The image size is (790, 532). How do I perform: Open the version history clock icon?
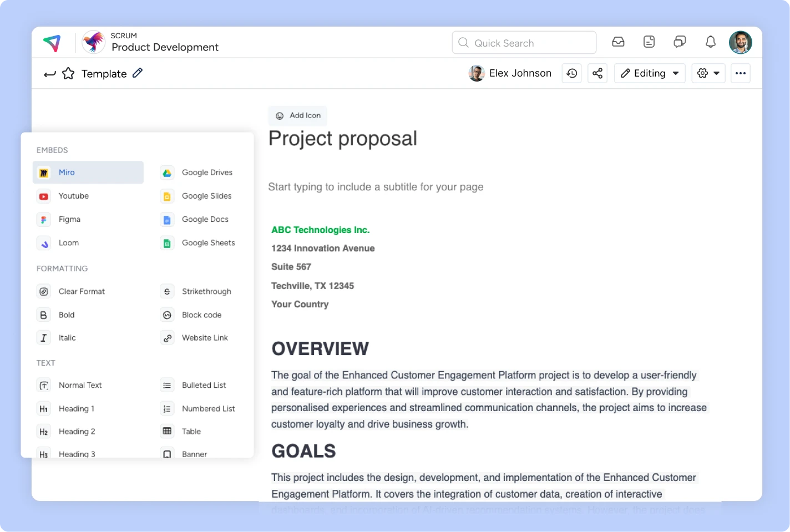click(571, 73)
